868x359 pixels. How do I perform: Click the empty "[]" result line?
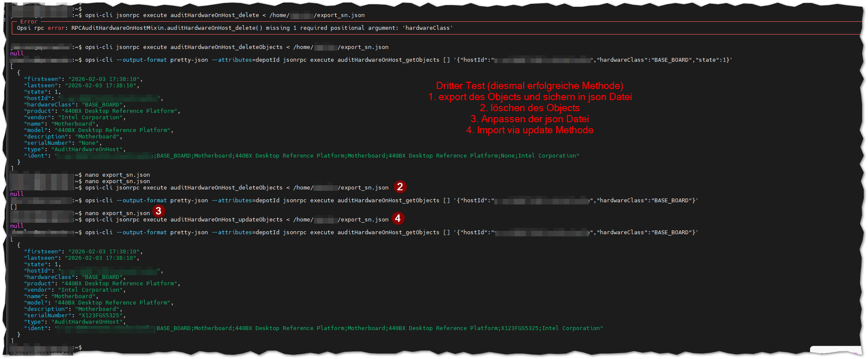click(x=14, y=207)
